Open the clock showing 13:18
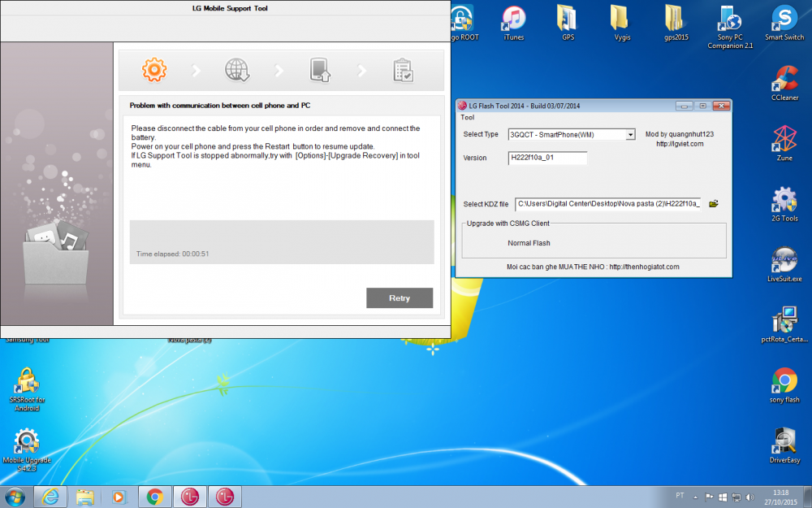 click(x=780, y=497)
